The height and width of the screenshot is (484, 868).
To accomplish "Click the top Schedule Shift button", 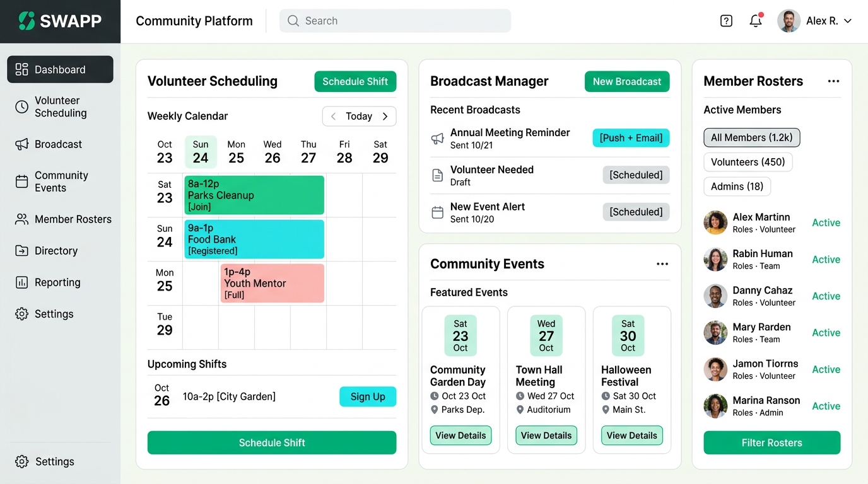I will [x=355, y=81].
